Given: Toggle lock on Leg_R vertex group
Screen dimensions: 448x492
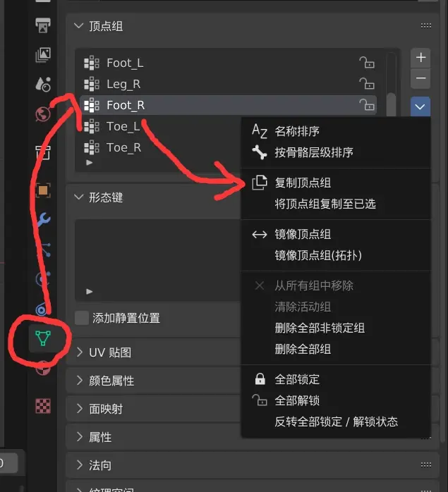Looking at the screenshot, I should click(x=367, y=84).
